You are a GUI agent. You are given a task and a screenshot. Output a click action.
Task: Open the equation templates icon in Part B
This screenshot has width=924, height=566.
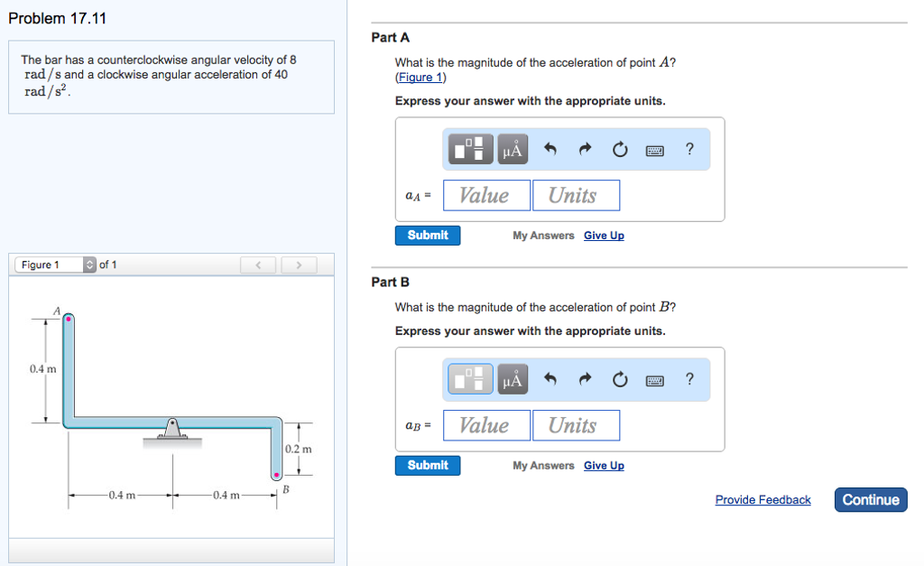tap(469, 378)
